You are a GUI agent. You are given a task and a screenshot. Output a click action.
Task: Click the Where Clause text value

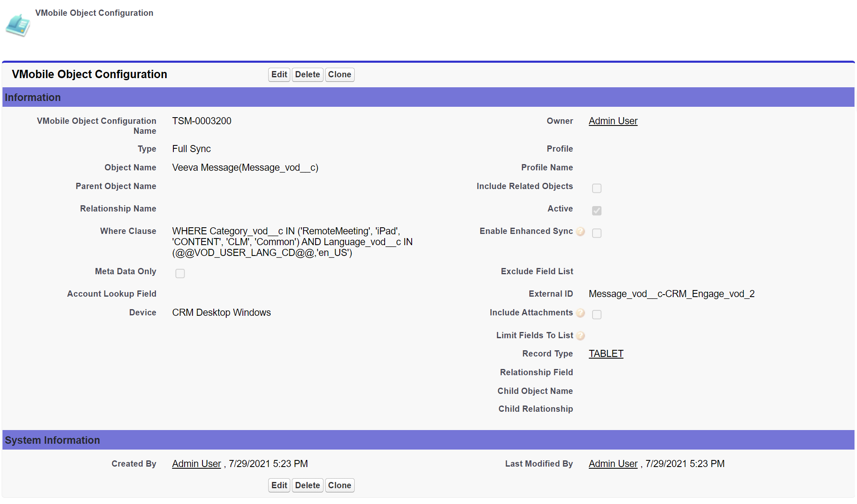292,242
